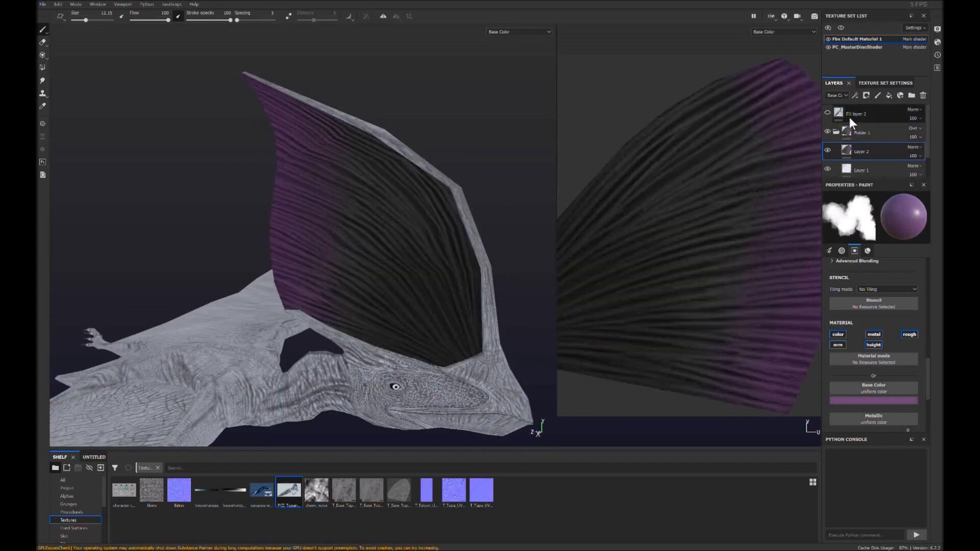Select the Clone stamp tool
This screenshot has height=551, width=980.
tap(43, 93)
